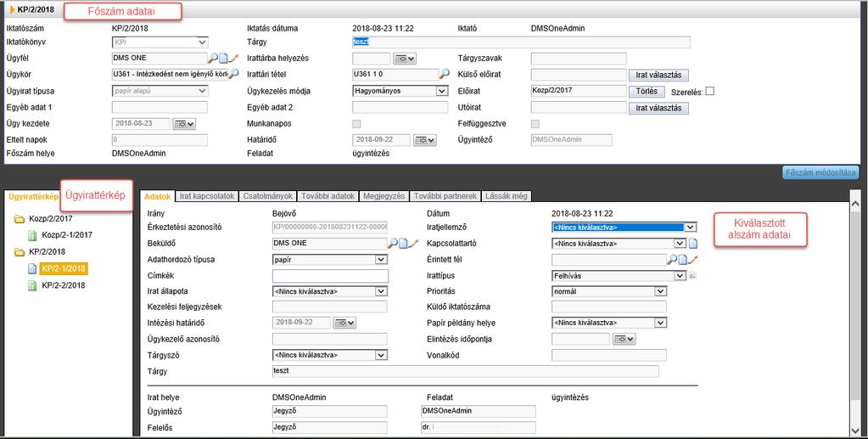Click the Kapcsolattartó document icon
Image resolution: width=868 pixels, height=439 pixels.
693,244
